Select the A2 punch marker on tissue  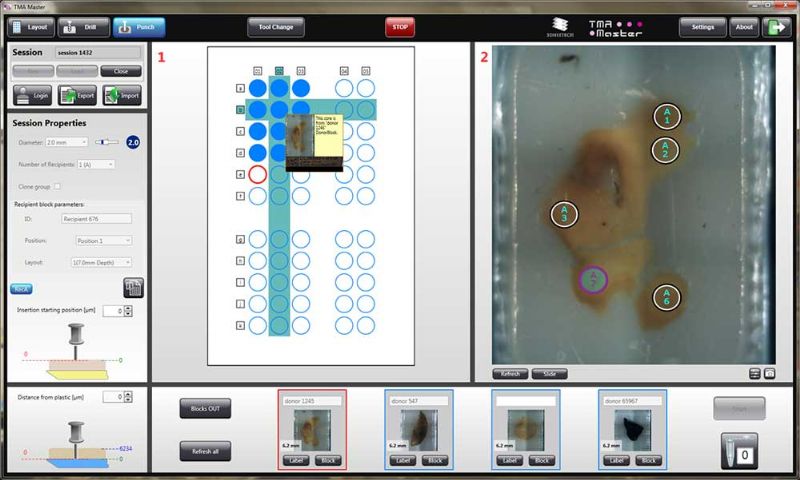pos(665,149)
